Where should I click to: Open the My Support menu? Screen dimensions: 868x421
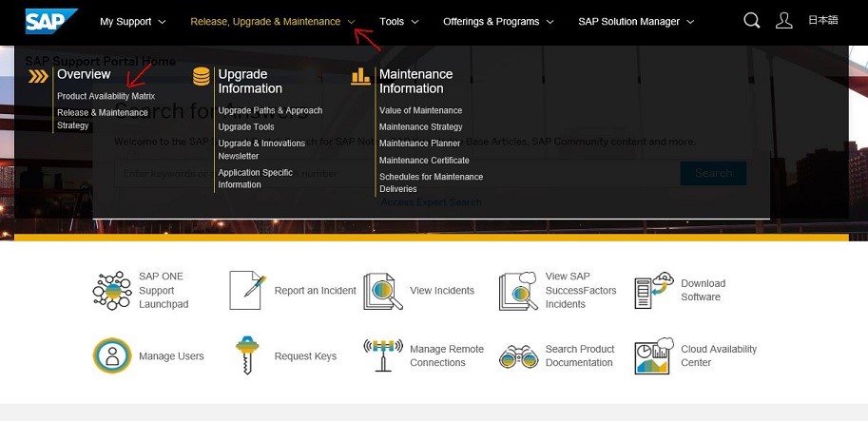[125, 22]
